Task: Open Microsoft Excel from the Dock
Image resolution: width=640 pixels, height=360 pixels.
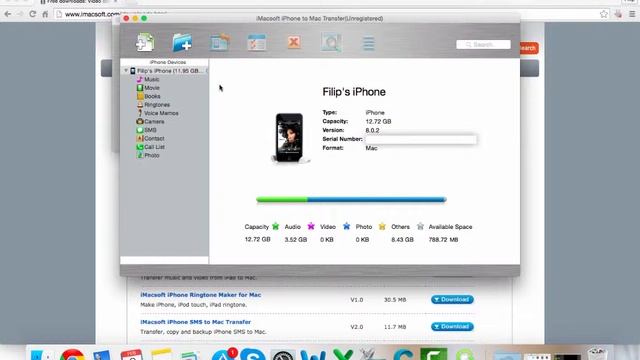Action: tap(343, 354)
